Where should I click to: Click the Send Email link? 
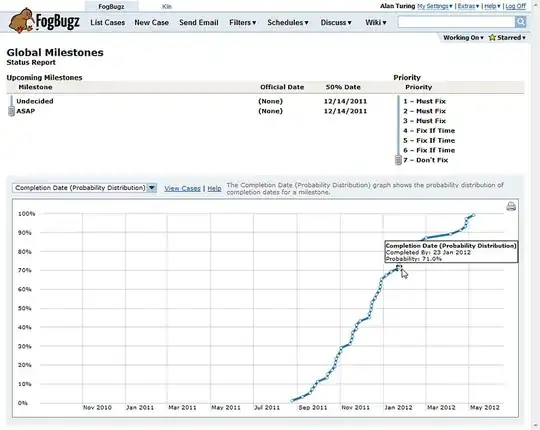coord(199,23)
